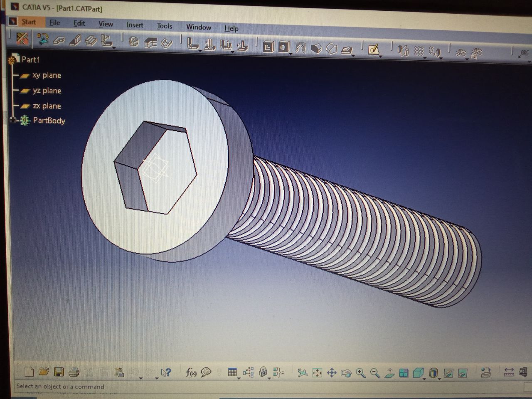Screen dimensions: 532x399
Task: Click the tree relations icon beside Design Table
Action: click(248, 372)
